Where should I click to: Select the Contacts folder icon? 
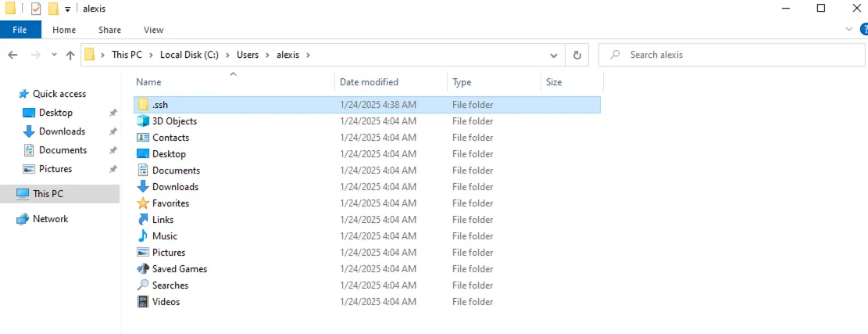point(144,138)
